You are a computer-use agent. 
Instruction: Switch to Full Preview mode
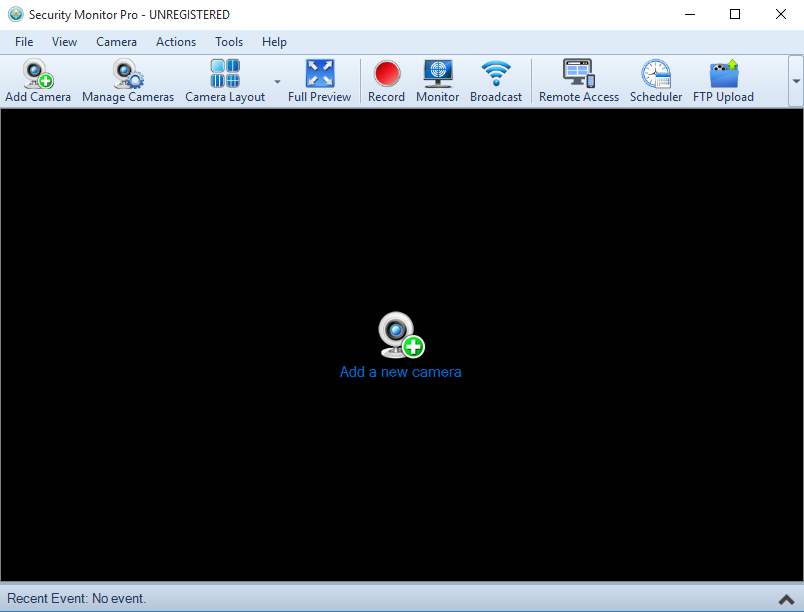tap(319, 81)
